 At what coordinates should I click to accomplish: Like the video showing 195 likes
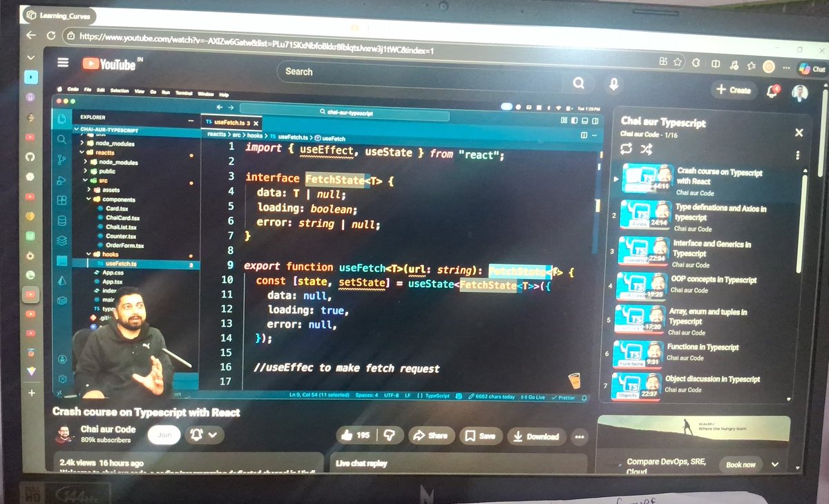(356, 435)
